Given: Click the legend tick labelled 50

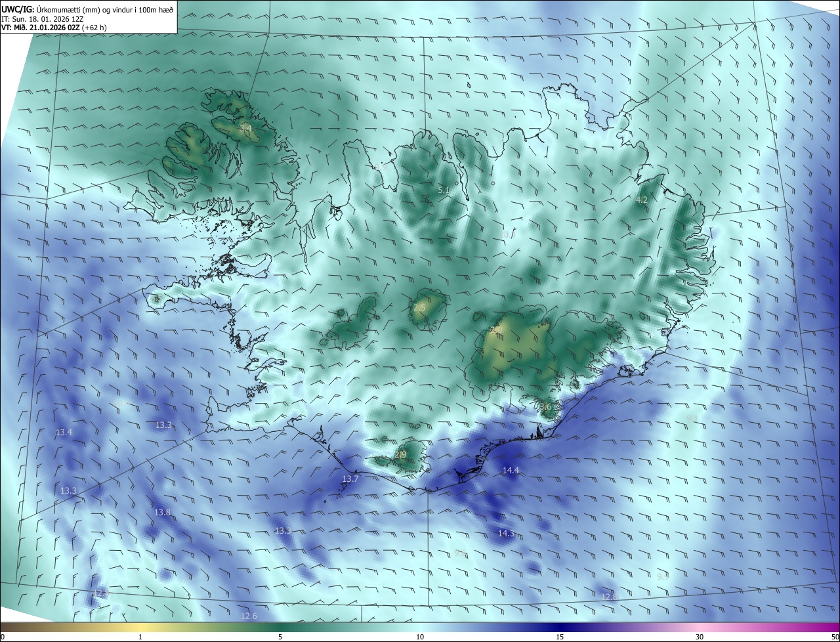Looking at the screenshot, I should click(x=835, y=637).
